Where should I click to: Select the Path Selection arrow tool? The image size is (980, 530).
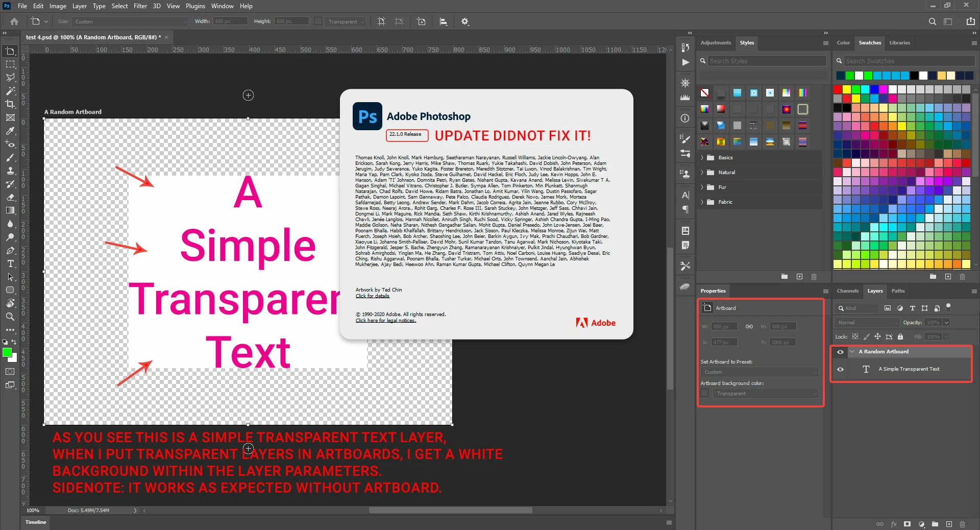coord(10,277)
